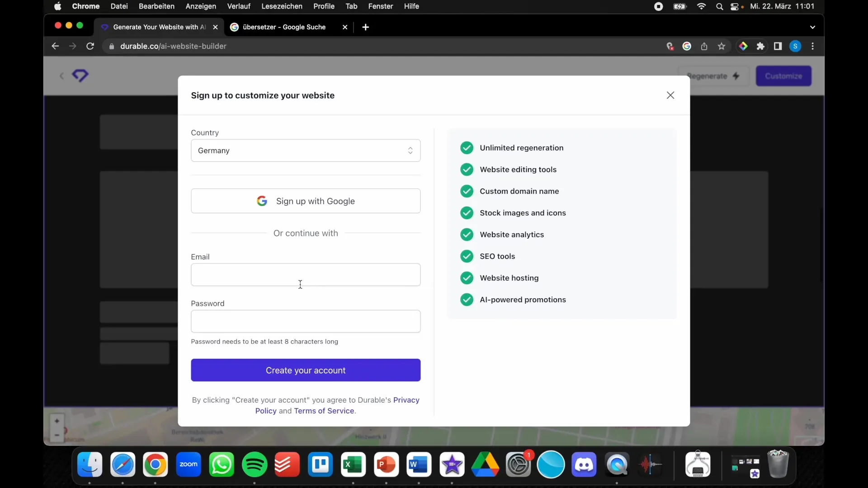Switch to the übersetzer Google Suche tab
868x488 pixels.
coord(284,27)
